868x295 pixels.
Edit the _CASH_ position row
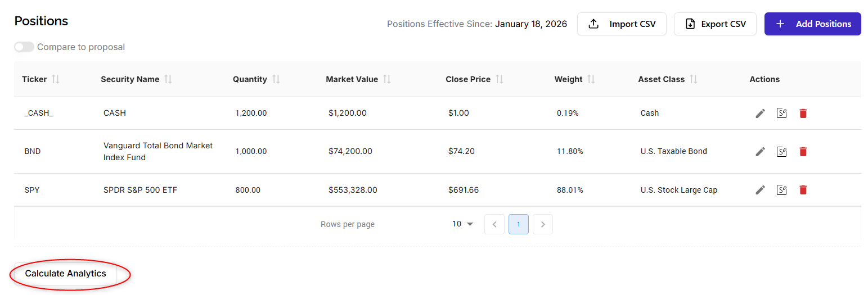[x=760, y=114]
